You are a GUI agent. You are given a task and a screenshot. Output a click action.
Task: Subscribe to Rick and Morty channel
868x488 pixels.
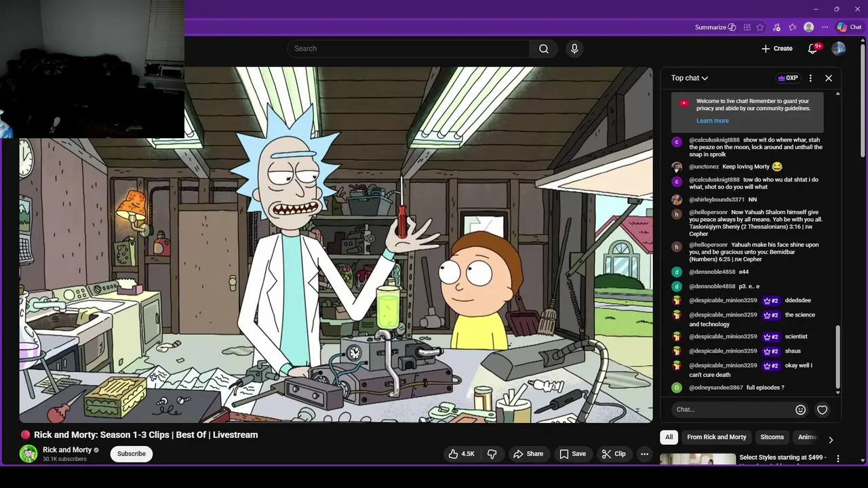132,454
